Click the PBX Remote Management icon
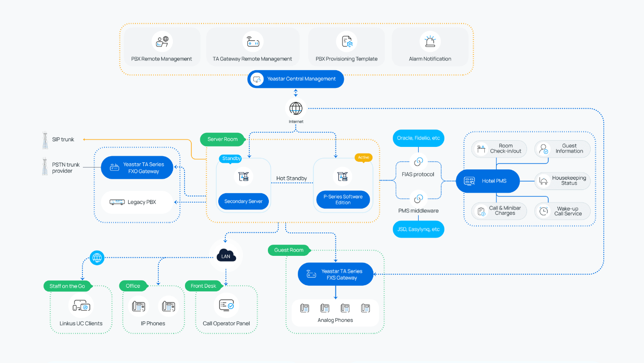The image size is (644, 363). [x=162, y=42]
